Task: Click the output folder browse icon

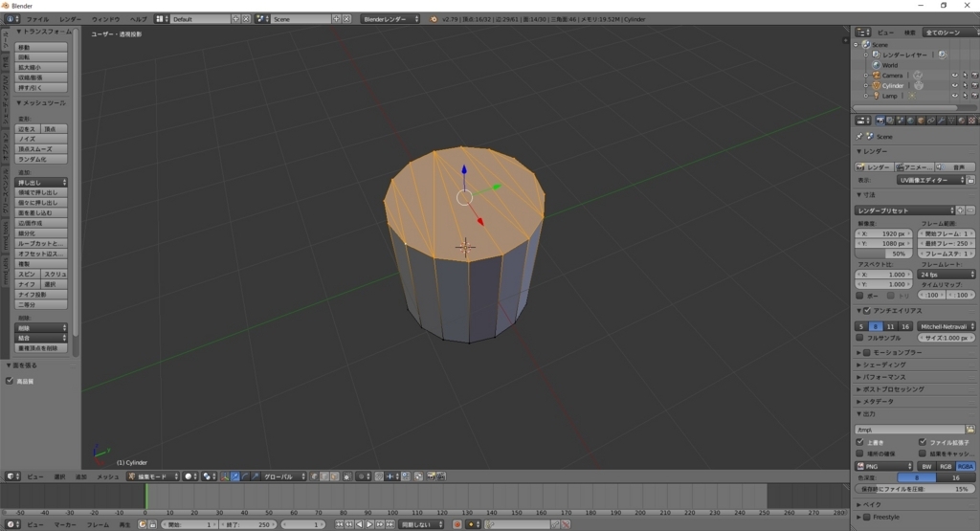Action: click(970, 430)
